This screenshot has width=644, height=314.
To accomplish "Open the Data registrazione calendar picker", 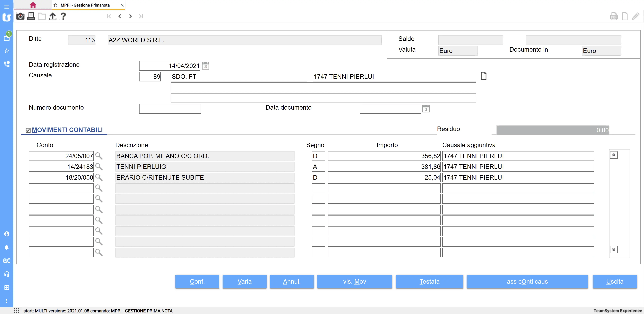I will pyautogui.click(x=205, y=66).
